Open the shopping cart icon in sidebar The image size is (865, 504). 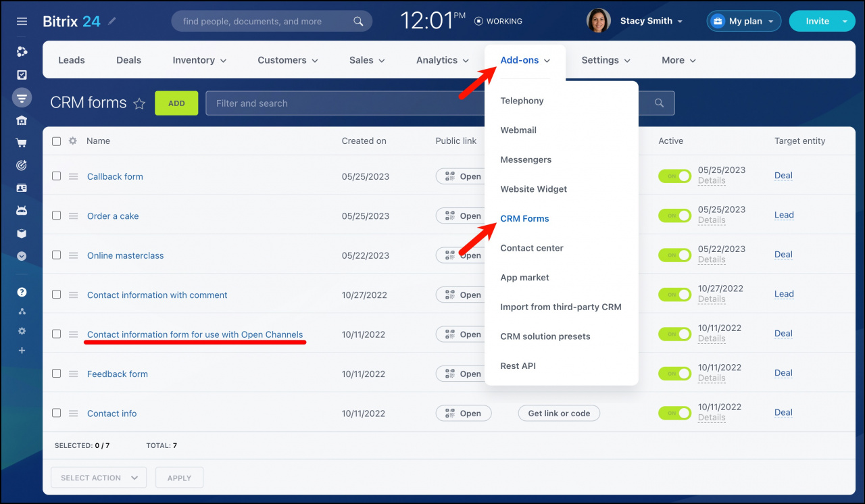pyautogui.click(x=22, y=143)
